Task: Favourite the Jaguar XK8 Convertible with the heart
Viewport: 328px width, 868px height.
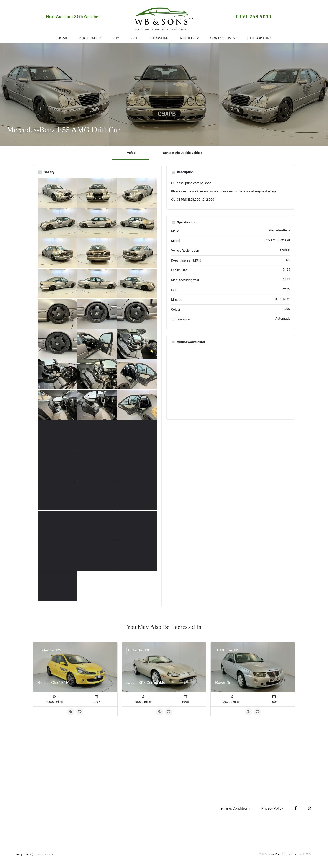Action: [169, 712]
